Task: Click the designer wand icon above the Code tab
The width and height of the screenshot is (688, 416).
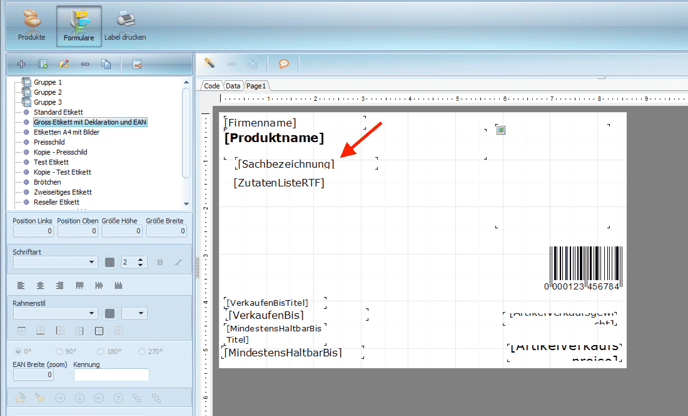Action: pos(210,64)
